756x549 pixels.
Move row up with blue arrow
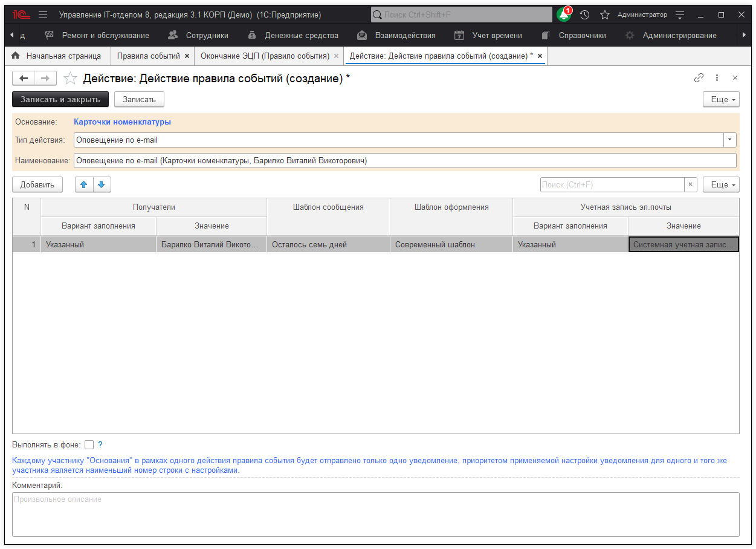click(x=84, y=184)
